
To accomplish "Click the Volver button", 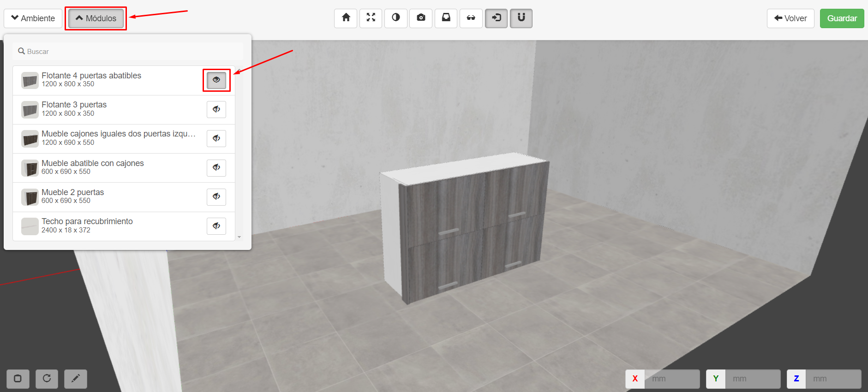I will click(790, 18).
